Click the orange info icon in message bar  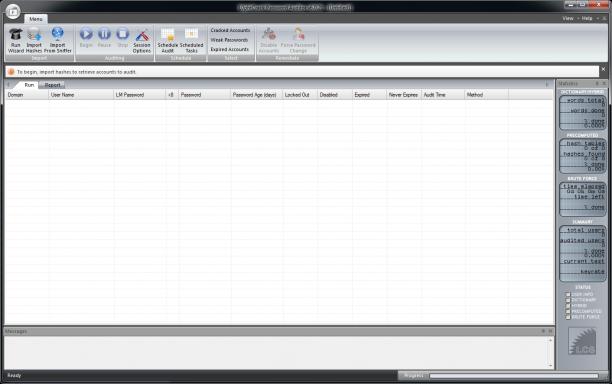(x=11, y=72)
